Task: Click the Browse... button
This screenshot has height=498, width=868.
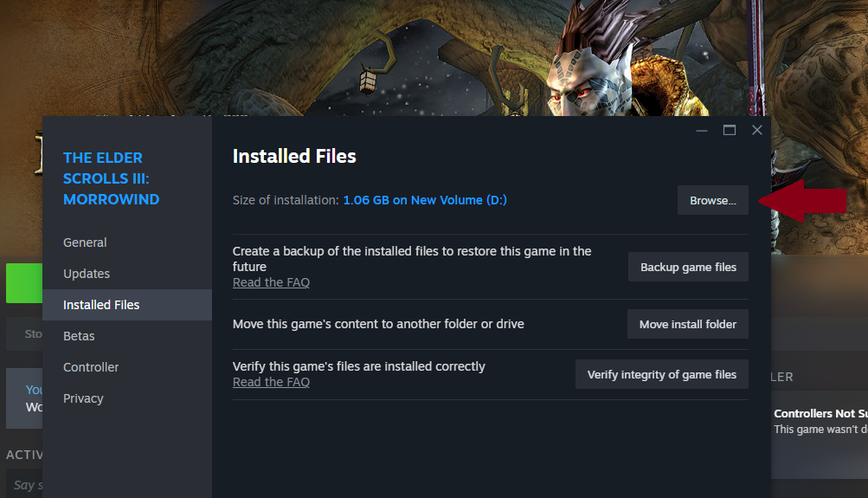Action: [x=712, y=201]
